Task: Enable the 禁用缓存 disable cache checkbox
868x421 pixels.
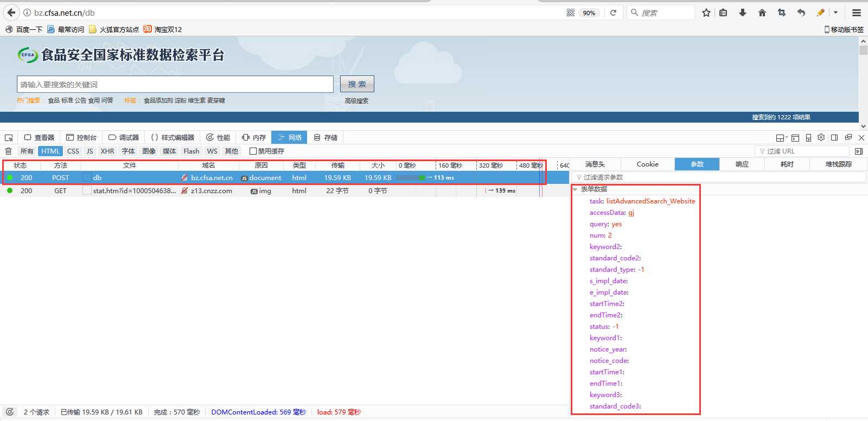Action: pyautogui.click(x=253, y=151)
